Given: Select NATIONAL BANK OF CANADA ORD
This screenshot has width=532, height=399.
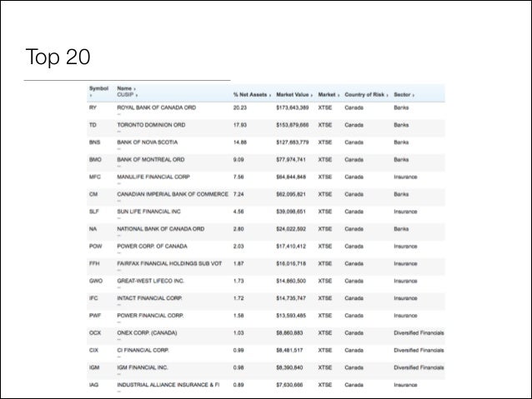Looking at the screenshot, I should tap(160, 229).
